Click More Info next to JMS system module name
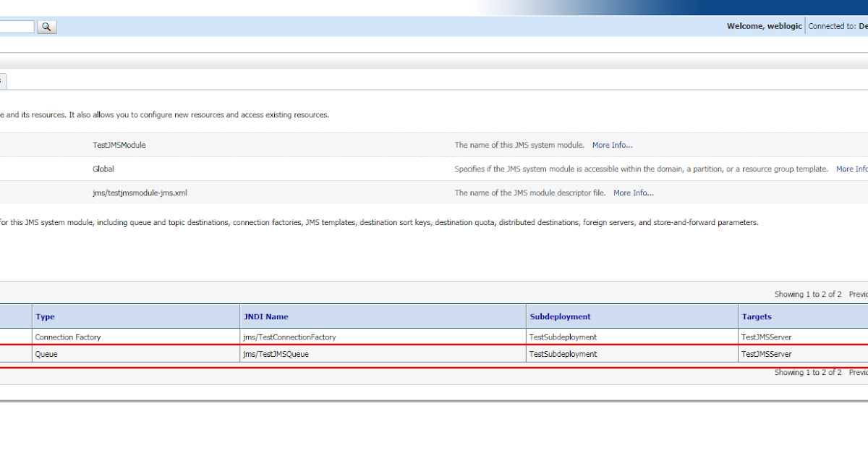 pyautogui.click(x=612, y=145)
